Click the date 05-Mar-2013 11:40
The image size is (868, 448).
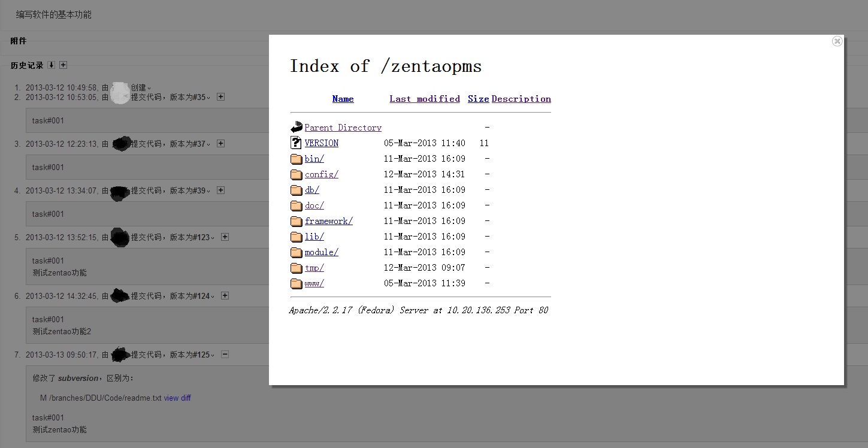pos(425,143)
